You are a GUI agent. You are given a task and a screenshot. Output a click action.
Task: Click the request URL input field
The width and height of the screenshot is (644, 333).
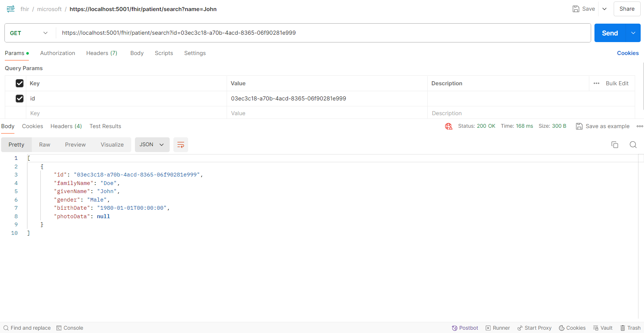(322, 33)
